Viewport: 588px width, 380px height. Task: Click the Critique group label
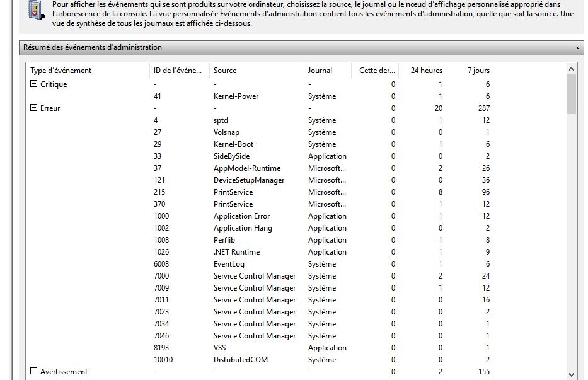[x=54, y=84]
